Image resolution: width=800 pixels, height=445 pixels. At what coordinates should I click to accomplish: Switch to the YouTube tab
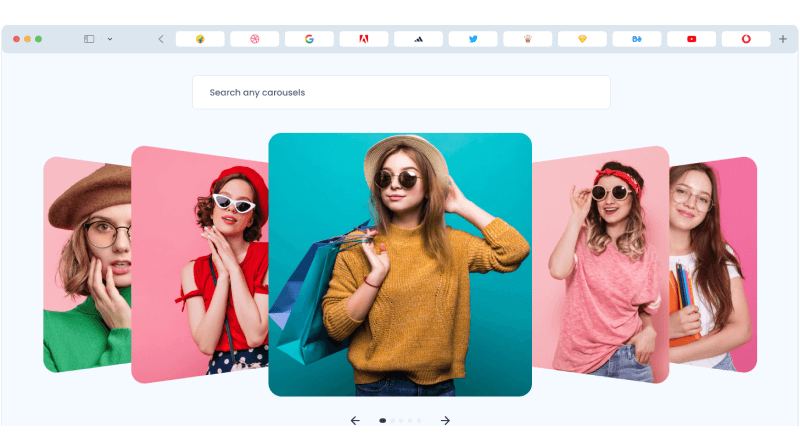click(x=691, y=39)
